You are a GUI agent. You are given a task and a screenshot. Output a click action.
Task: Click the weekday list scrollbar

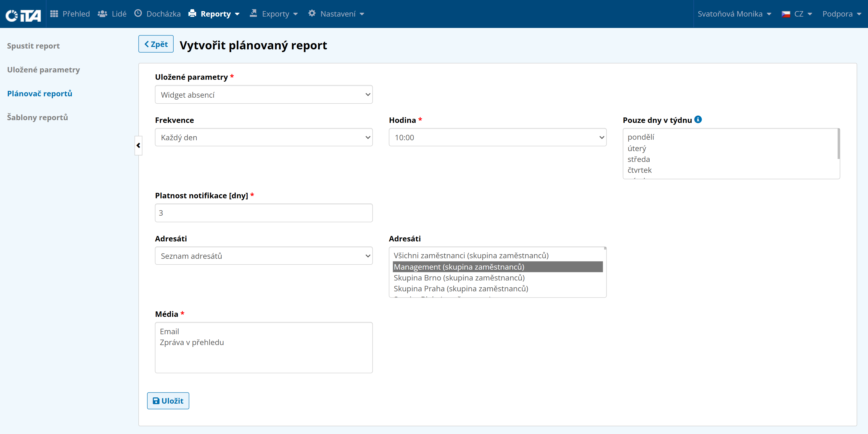(x=838, y=144)
